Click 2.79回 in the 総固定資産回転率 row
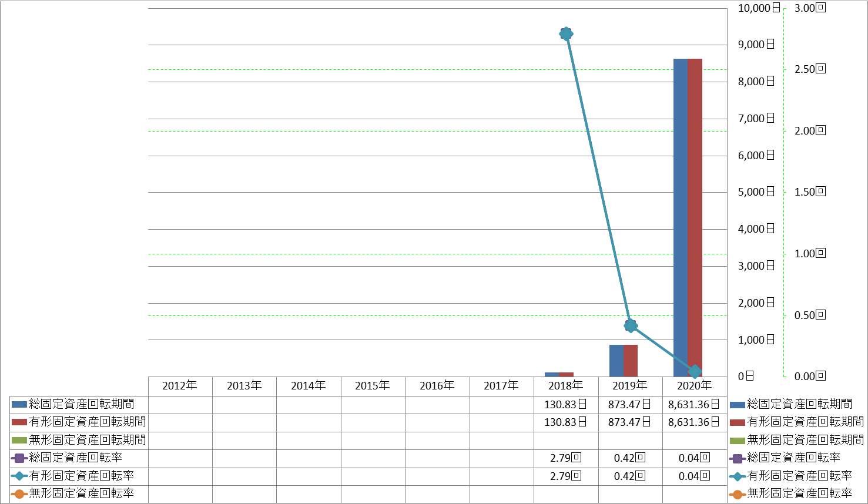This screenshot has height=504, width=868. click(566, 458)
